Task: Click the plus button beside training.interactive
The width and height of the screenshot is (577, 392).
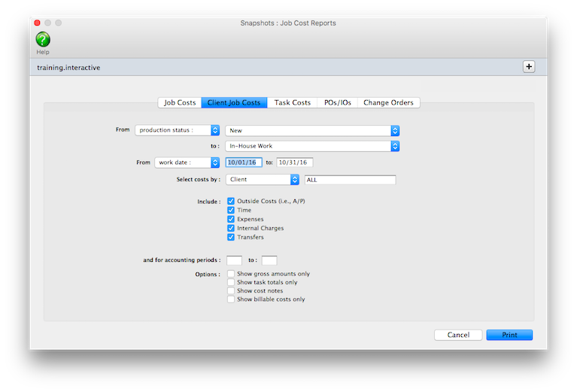Action: point(529,67)
